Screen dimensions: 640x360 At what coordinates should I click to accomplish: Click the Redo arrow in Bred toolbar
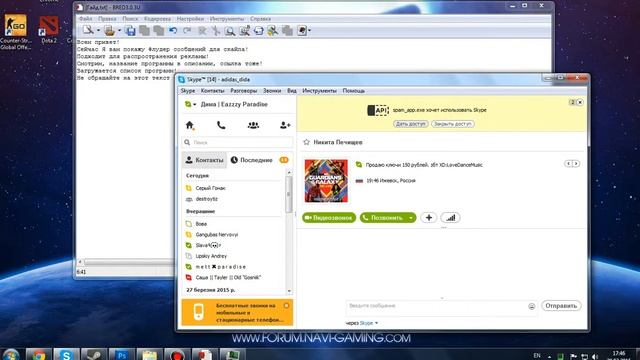[187, 31]
